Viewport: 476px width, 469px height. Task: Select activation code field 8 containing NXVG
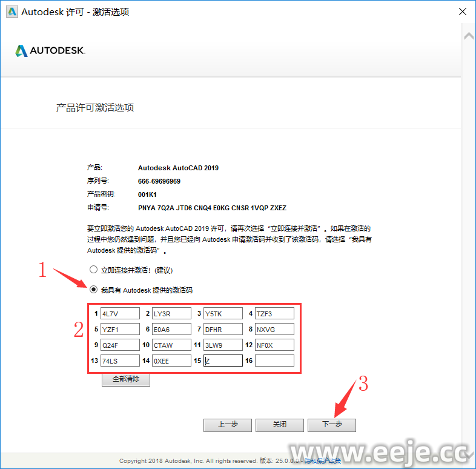coord(274,330)
